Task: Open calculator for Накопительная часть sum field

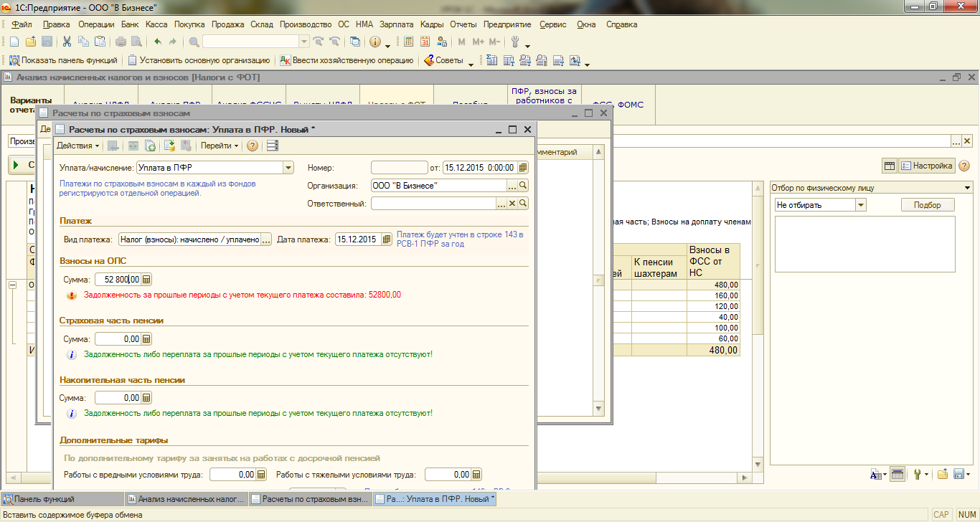Action: (146, 397)
